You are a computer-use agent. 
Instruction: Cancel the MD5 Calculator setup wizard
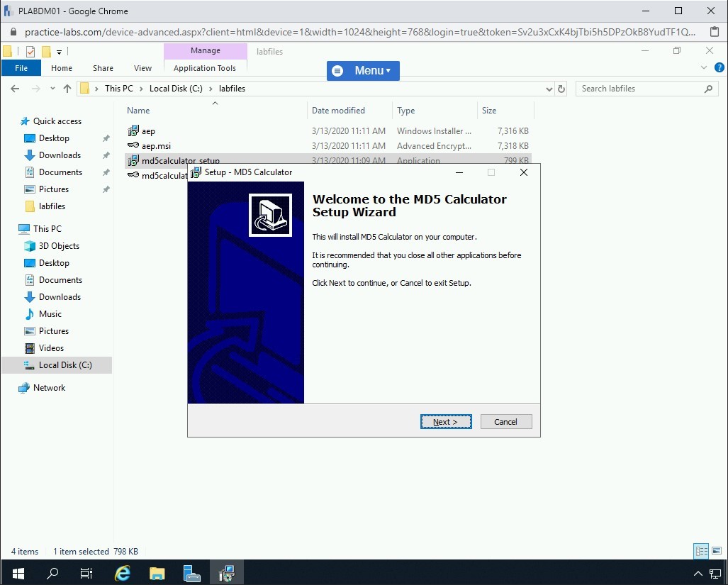pyautogui.click(x=505, y=422)
